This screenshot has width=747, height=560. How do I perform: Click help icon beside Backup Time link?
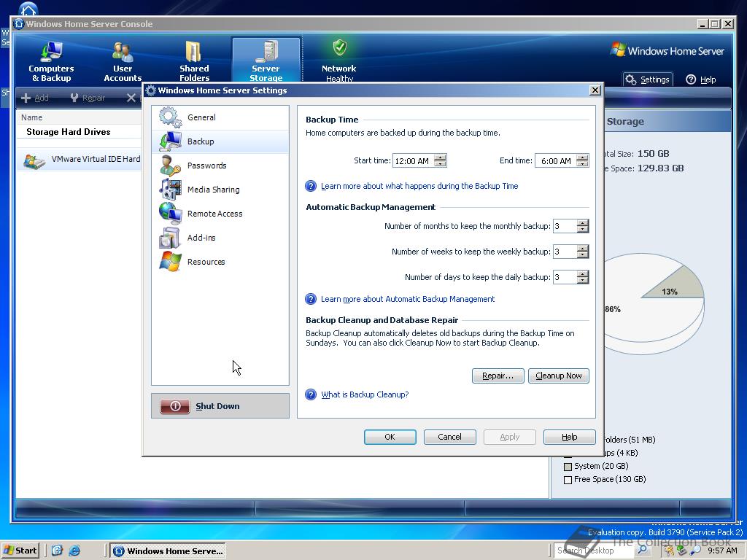pyautogui.click(x=311, y=186)
